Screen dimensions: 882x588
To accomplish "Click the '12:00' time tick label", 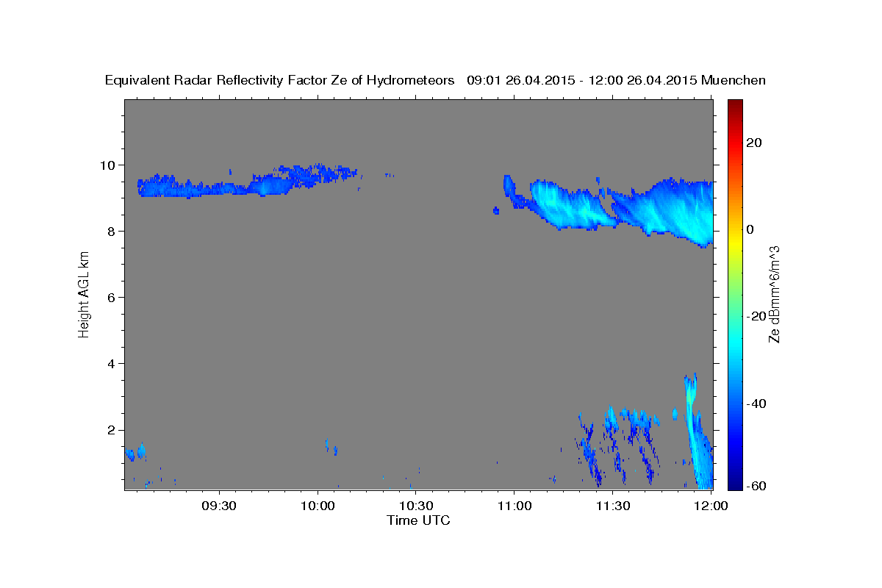I will (711, 506).
